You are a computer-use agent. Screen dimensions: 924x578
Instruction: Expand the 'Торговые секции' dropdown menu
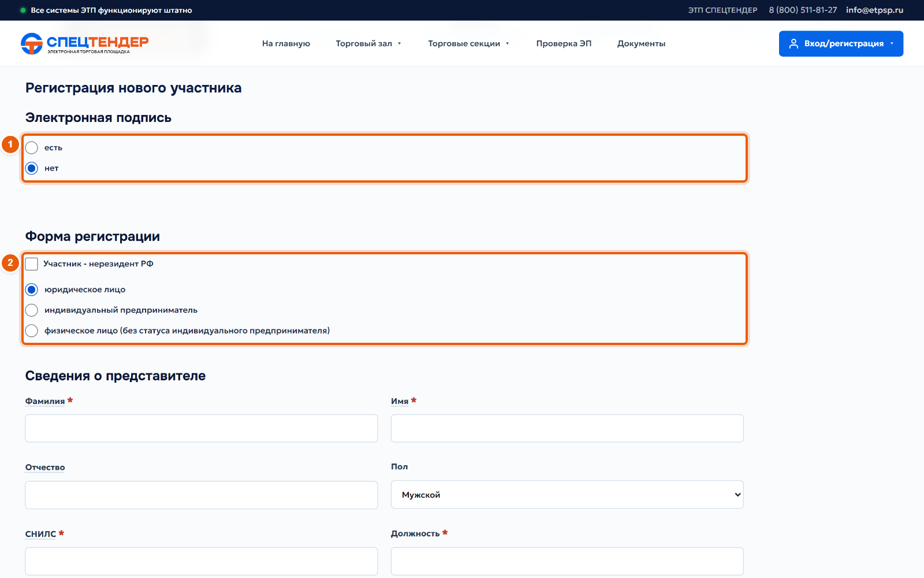click(468, 44)
